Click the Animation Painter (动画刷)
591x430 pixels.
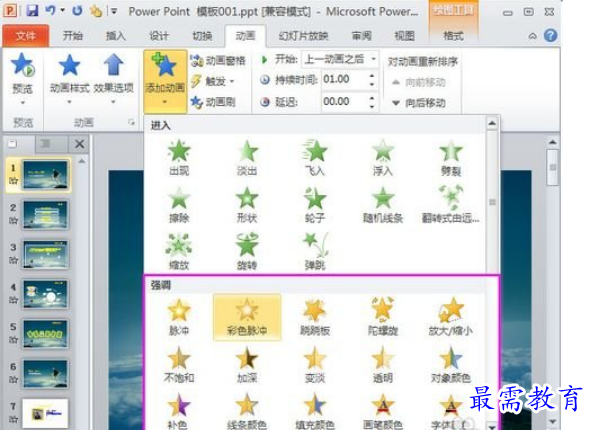click(213, 101)
